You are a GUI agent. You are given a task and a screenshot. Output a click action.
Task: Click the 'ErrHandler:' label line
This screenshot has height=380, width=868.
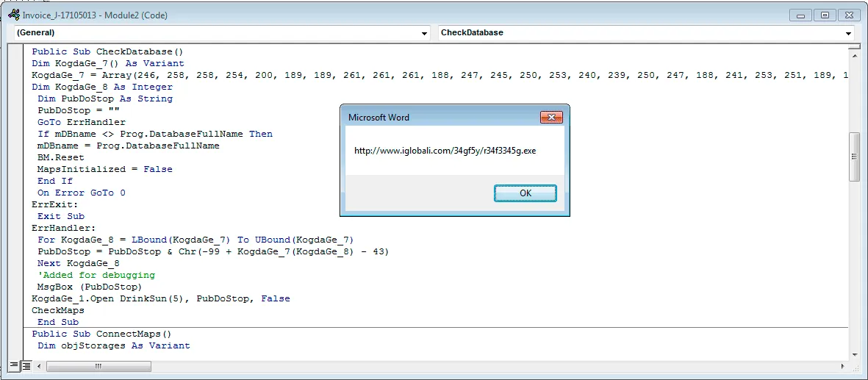click(x=64, y=228)
